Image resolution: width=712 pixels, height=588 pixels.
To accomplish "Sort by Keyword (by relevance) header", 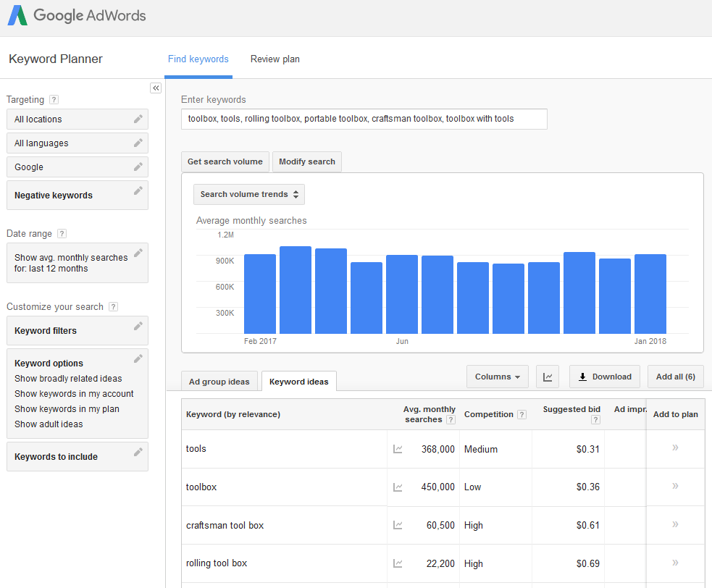I will pyautogui.click(x=233, y=414).
